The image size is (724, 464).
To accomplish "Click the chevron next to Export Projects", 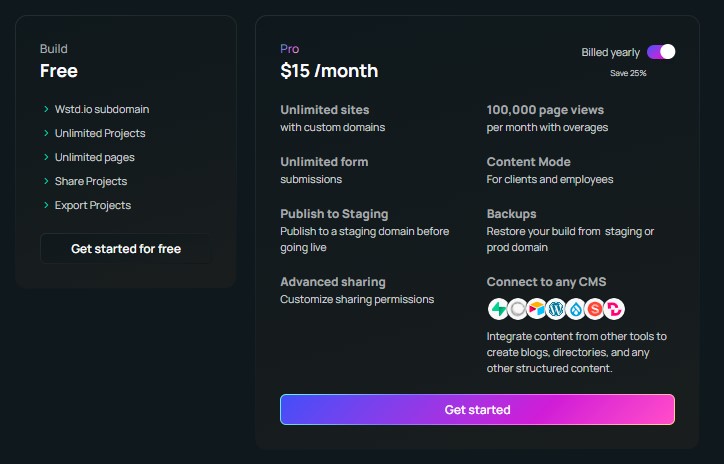I will click(x=46, y=205).
